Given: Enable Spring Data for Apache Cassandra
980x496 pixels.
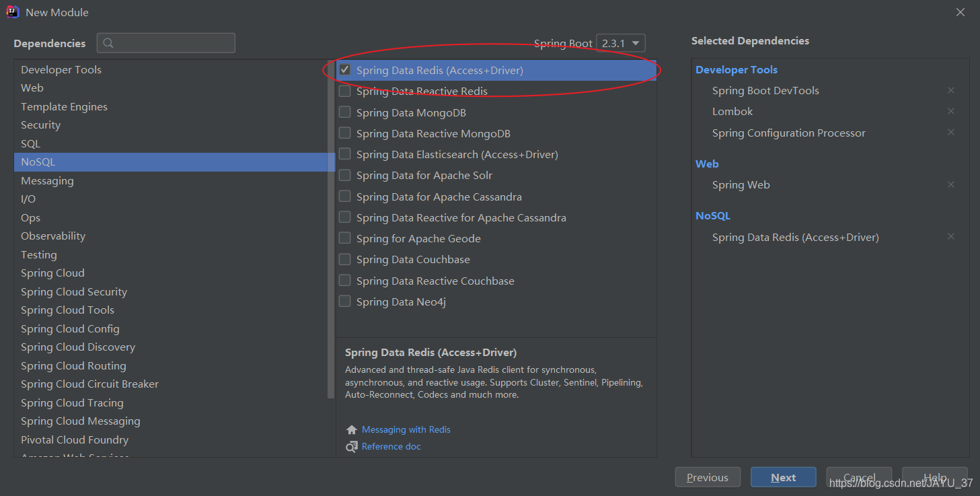Looking at the screenshot, I should [345, 196].
